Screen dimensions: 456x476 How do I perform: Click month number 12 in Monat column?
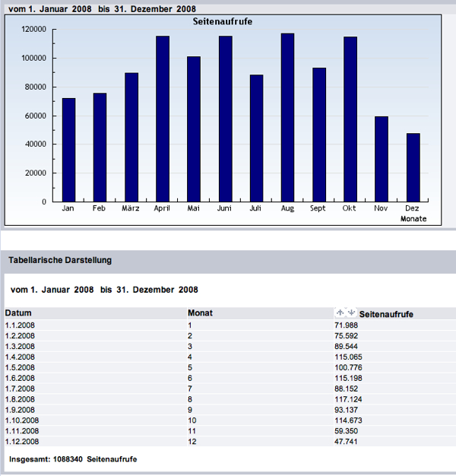coord(192,441)
